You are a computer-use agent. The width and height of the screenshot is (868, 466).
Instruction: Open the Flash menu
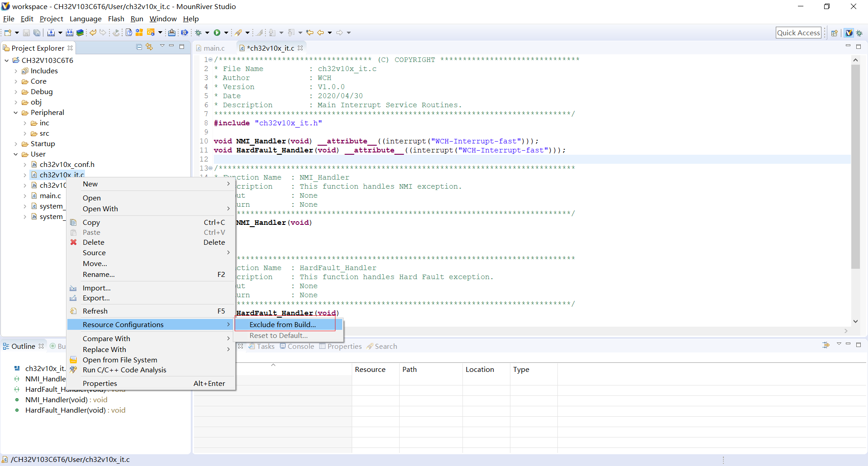pyautogui.click(x=116, y=19)
